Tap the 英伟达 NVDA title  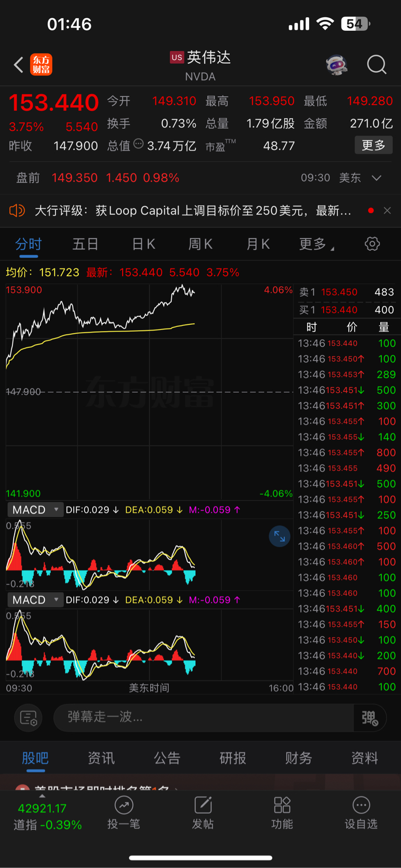tap(200, 66)
